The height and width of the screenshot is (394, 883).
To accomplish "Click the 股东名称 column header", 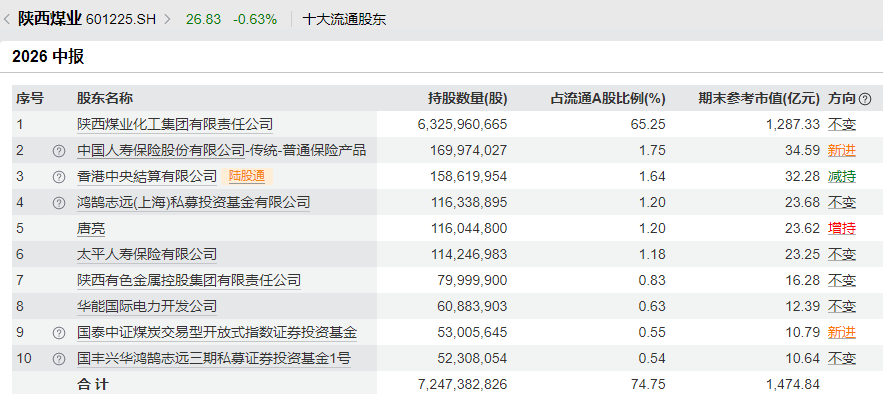I will (x=105, y=98).
